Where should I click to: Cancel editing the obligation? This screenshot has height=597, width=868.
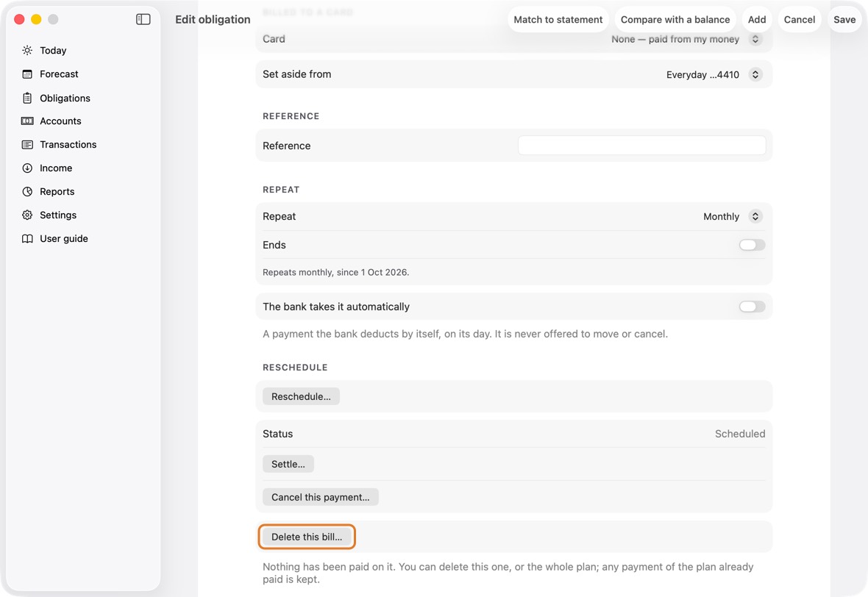point(800,19)
